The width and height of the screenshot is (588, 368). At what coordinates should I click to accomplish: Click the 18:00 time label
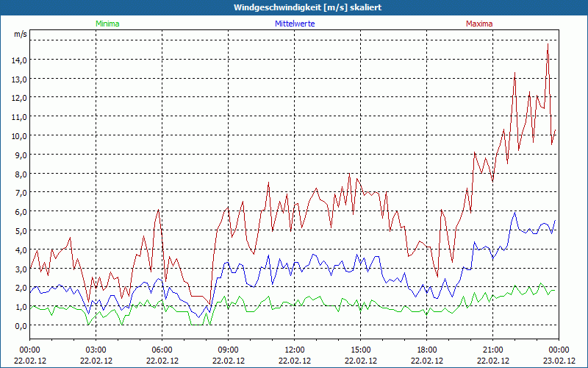click(427, 350)
